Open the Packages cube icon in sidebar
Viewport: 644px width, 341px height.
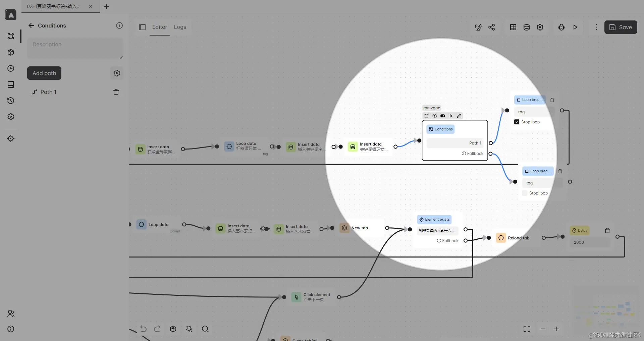coord(11,52)
